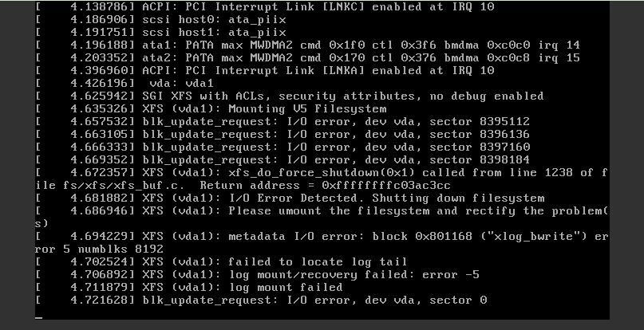Click the 'scsi host0: ata_piix' log line

click(x=160, y=20)
